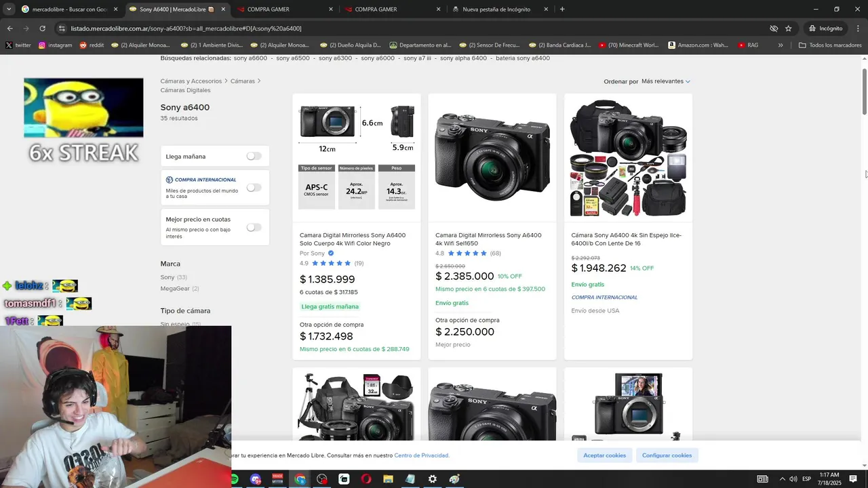Click the Aceptar cookies button
This screenshot has height=488, width=868.
[x=605, y=455]
